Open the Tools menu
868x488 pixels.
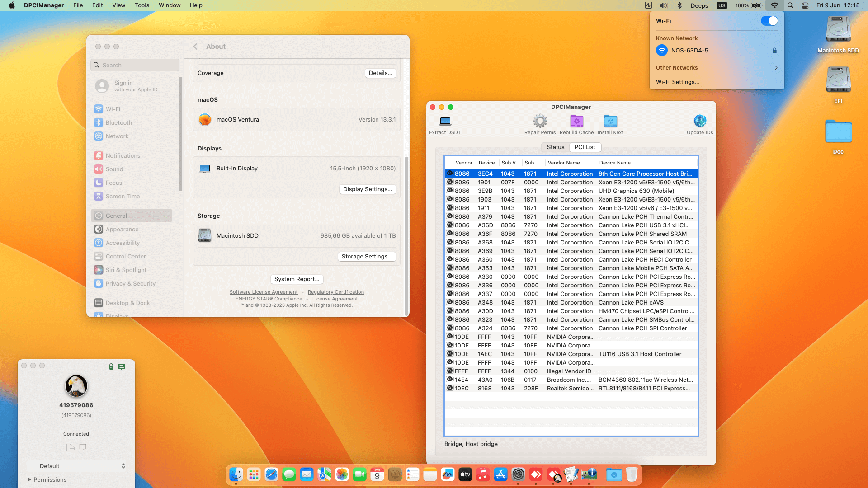point(142,5)
